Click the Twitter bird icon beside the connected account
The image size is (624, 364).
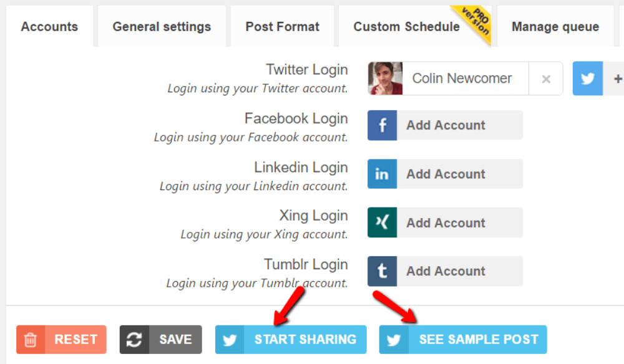pos(587,78)
